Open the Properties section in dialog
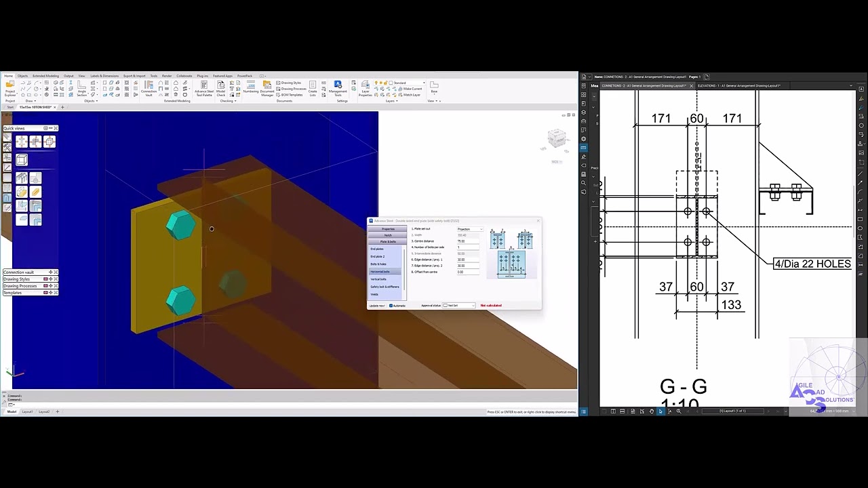 388,229
